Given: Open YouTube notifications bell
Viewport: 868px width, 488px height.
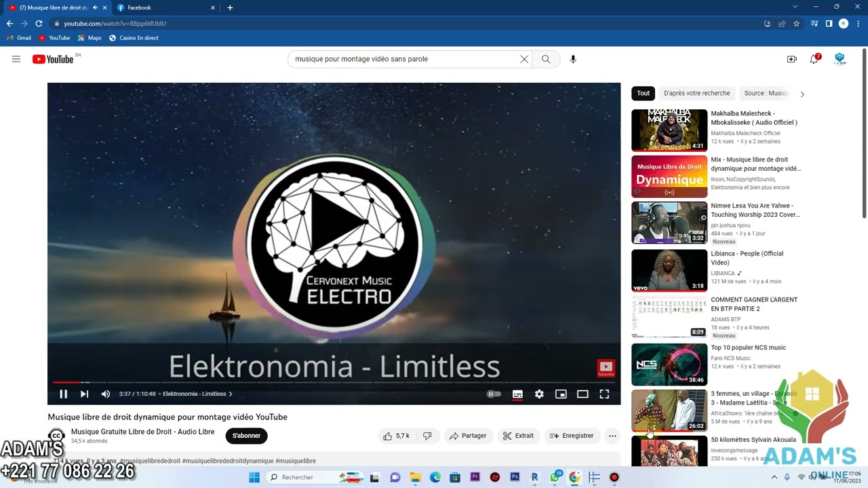Looking at the screenshot, I should (814, 59).
